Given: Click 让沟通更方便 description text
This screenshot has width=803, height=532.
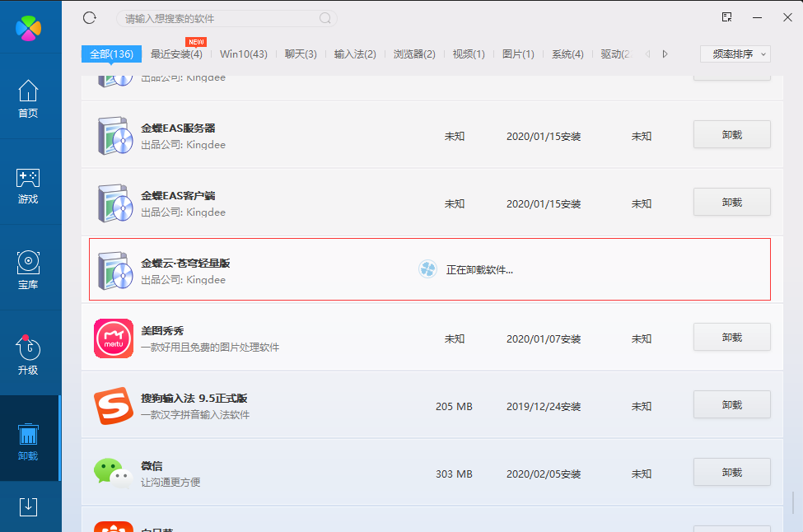Looking at the screenshot, I should point(170,483).
